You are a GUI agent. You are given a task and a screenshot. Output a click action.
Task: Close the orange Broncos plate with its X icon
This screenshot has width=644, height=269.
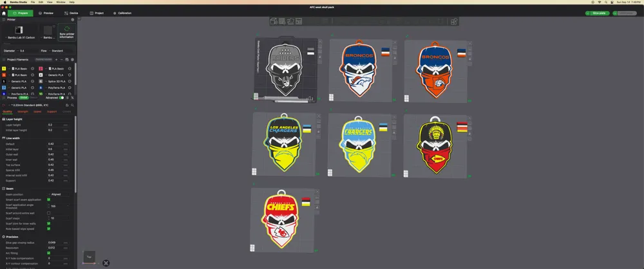470,43
